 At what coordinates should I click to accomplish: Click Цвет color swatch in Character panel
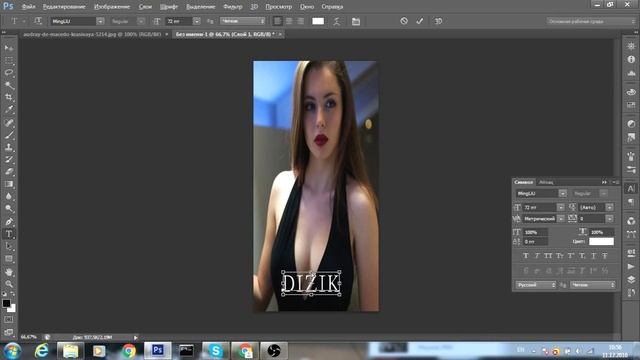click(601, 242)
